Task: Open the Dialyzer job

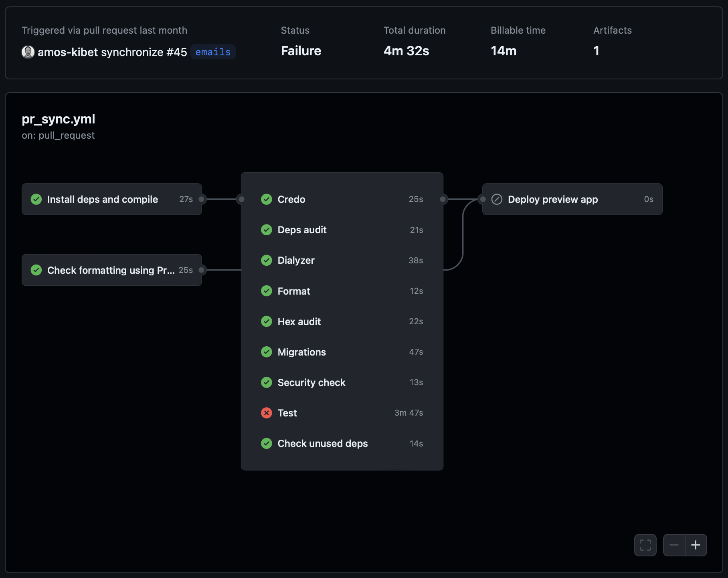Action: point(296,261)
